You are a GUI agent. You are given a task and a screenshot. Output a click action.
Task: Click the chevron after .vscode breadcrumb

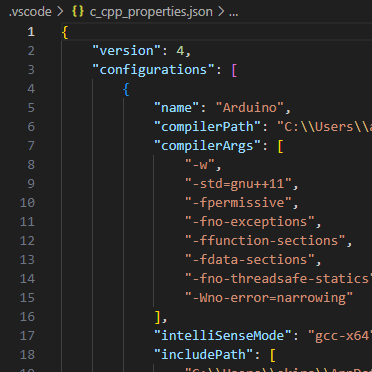60,12
